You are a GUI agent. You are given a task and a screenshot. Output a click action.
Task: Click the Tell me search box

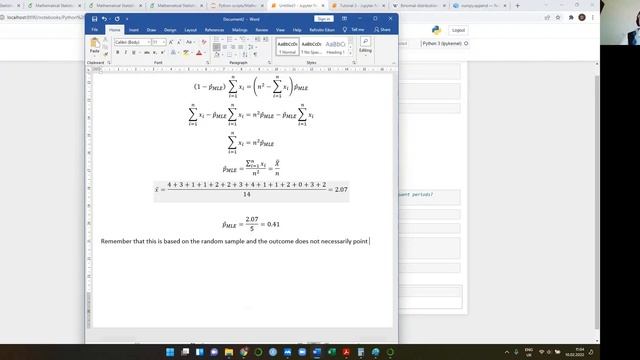[354, 30]
